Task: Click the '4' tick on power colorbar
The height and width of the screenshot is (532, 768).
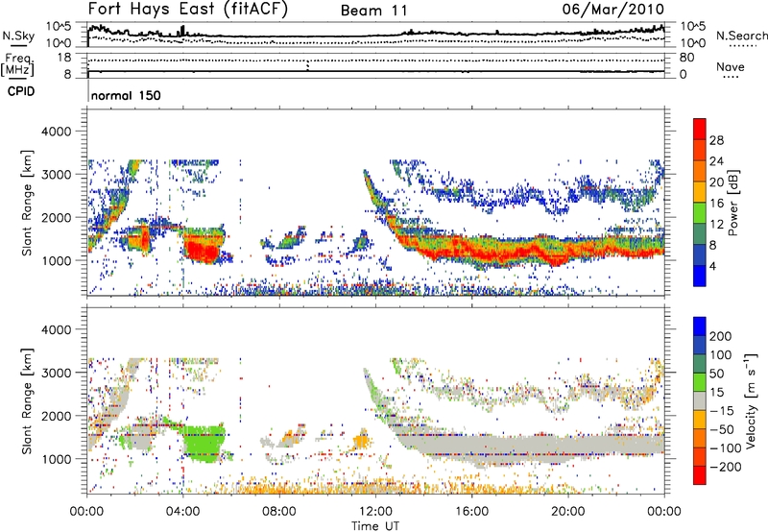Action: 712,266
